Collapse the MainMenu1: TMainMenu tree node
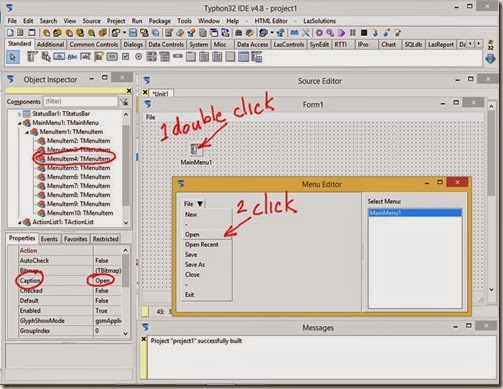Viewport: 503px width, 389px height. pyautogui.click(x=19, y=123)
